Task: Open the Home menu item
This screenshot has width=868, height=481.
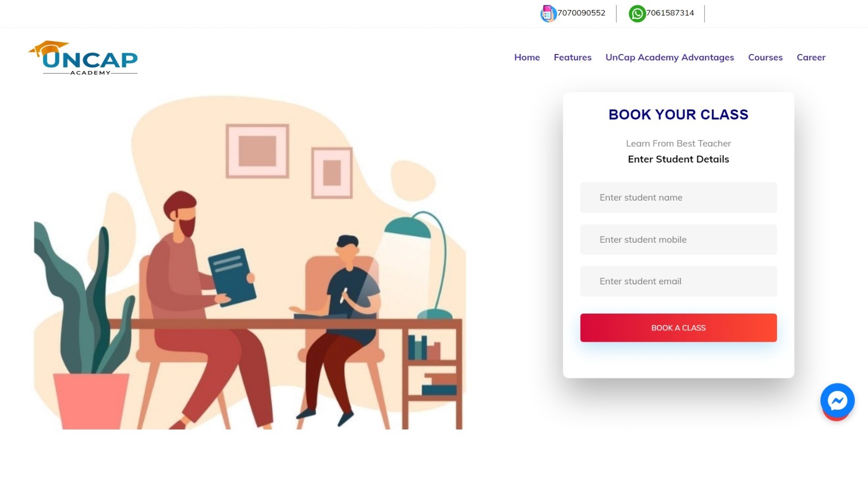Action: pos(527,57)
